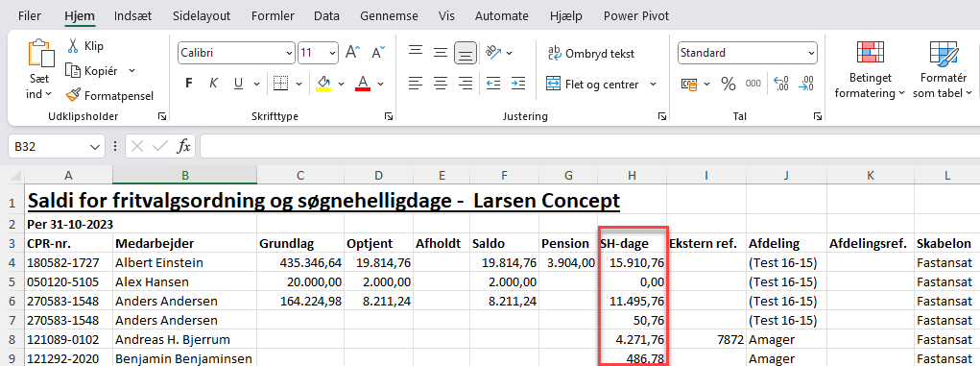Click cell value 435.346,64

pyautogui.click(x=300, y=262)
